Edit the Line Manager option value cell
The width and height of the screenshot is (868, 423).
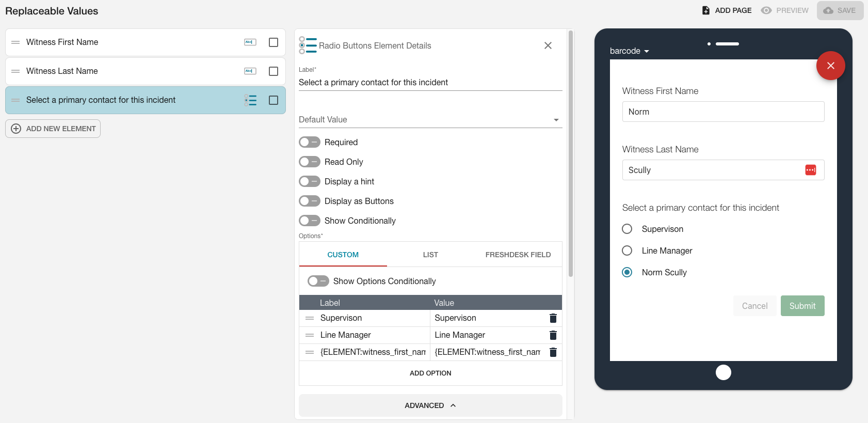488,335
